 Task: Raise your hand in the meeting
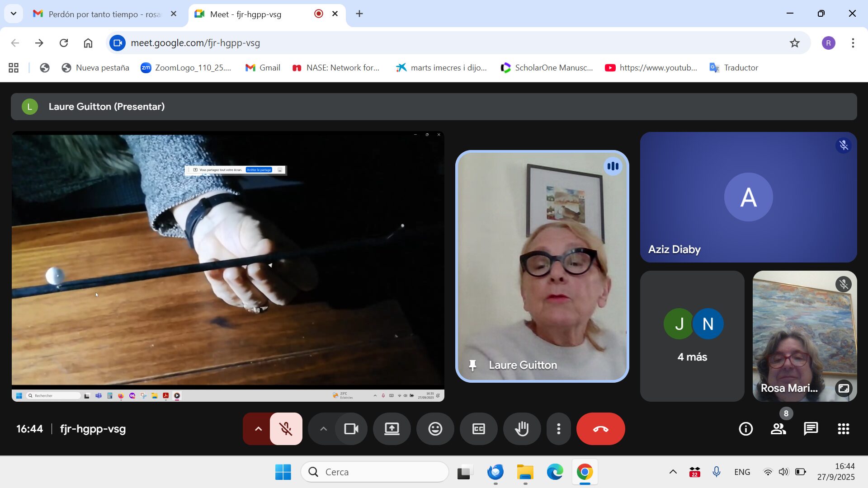click(522, 429)
